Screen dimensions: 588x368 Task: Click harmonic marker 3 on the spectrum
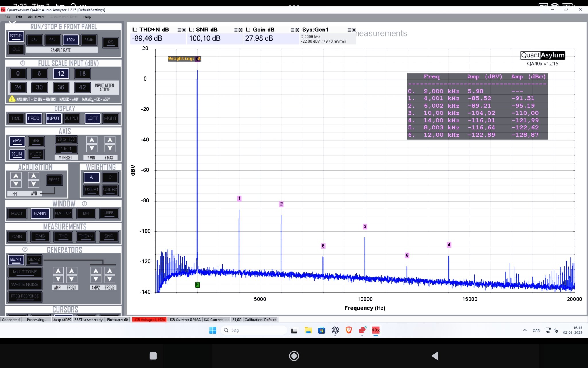click(x=365, y=227)
